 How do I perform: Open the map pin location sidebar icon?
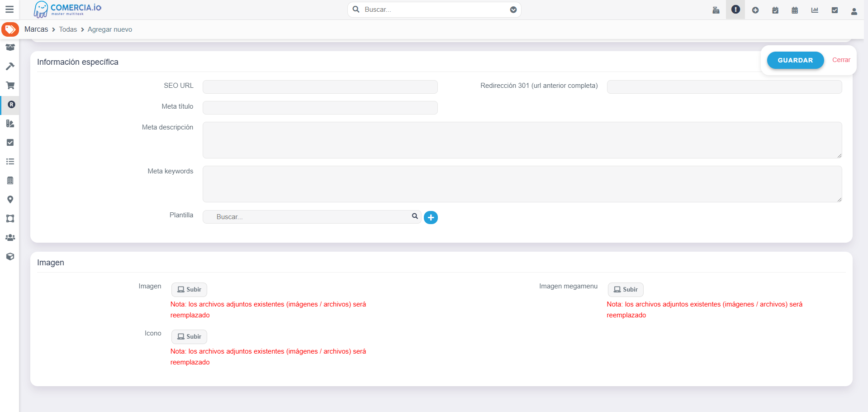coord(10,199)
